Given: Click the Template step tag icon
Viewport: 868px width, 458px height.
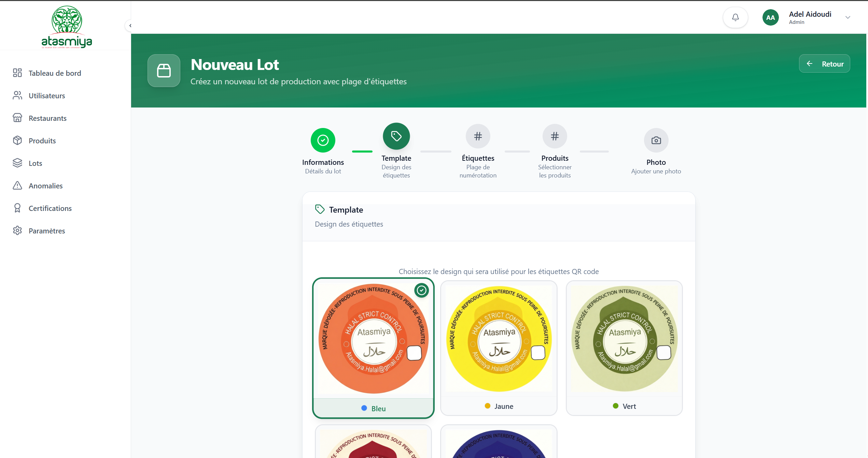Looking at the screenshot, I should pyautogui.click(x=396, y=136).
